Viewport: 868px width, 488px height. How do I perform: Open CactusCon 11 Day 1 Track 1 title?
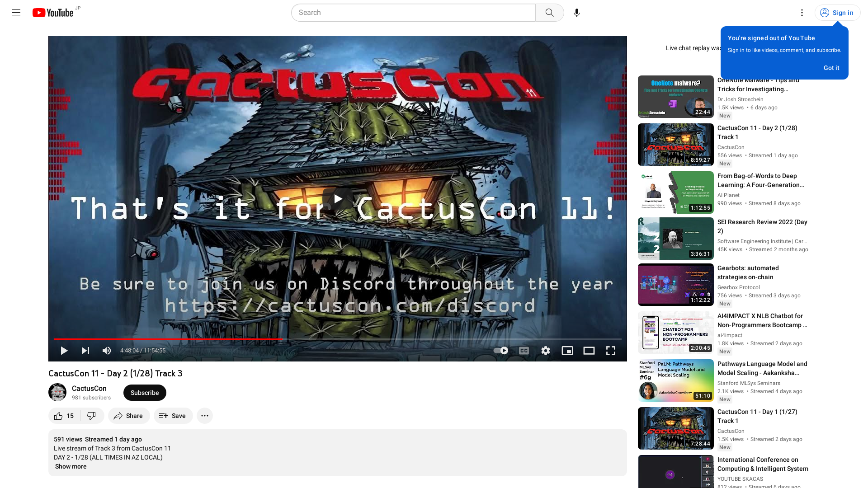(757, 416)
